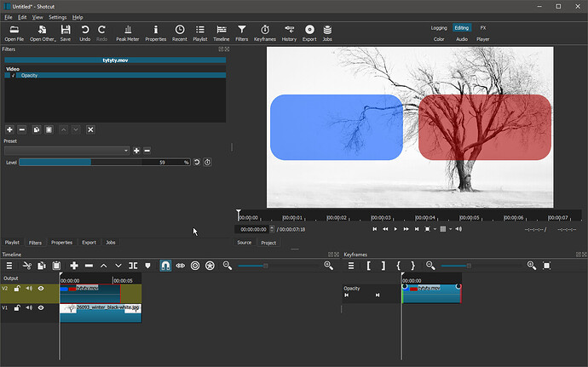Set Level opacity slider
The height and width of the screenshot is (367, 588).
(x=104, y=162)
